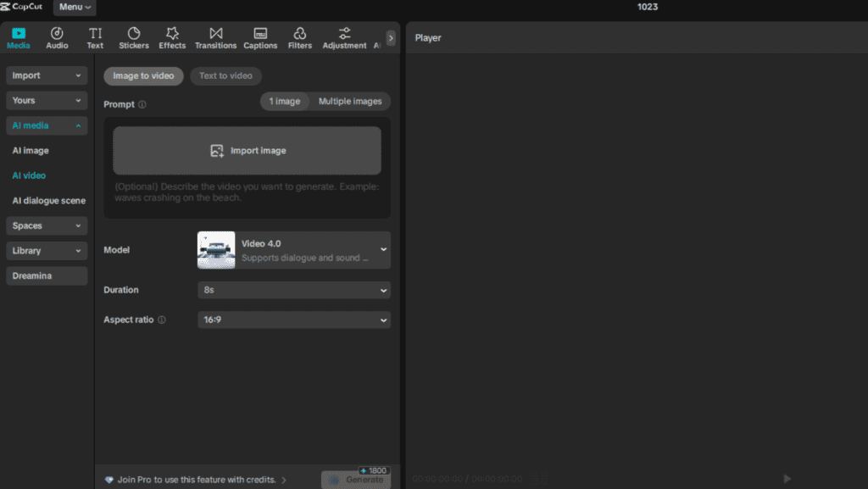
Task: Open the Duration 8s dropdown
Action: [293, 290]
